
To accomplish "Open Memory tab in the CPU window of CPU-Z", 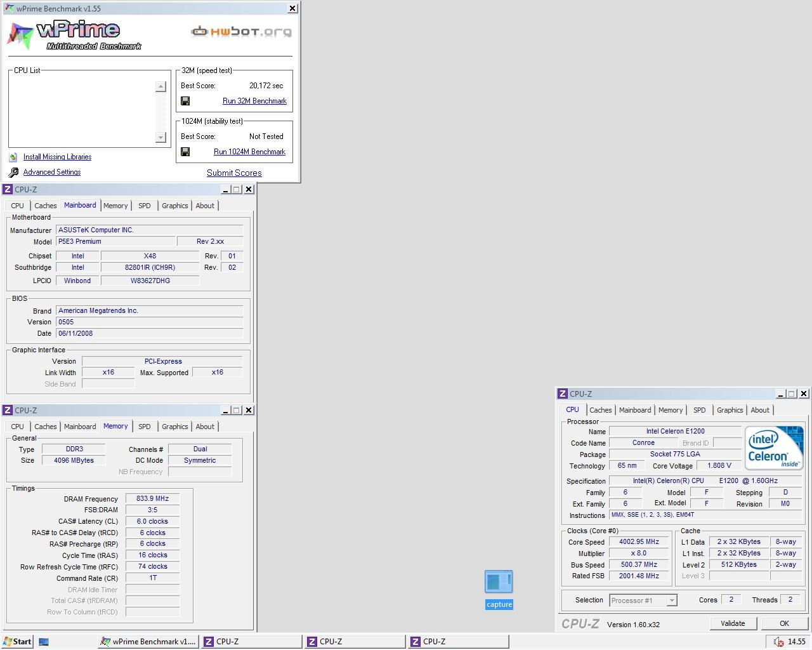I will pyautogui.click(x=671, y=410).
